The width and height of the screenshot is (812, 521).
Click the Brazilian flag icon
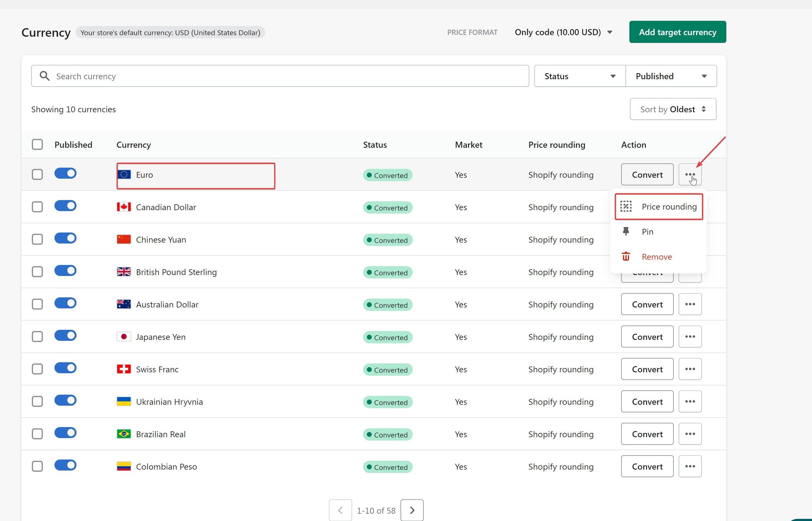pos(124,434)
